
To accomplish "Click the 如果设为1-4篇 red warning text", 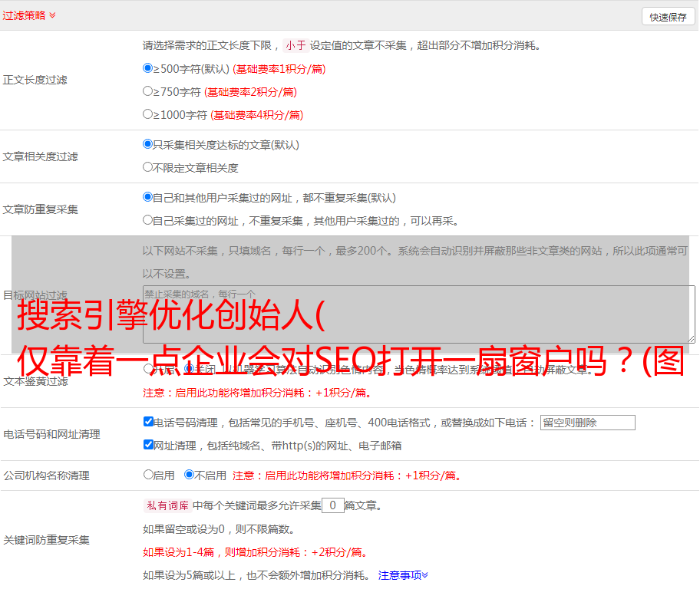I will (x=256, y=552).
